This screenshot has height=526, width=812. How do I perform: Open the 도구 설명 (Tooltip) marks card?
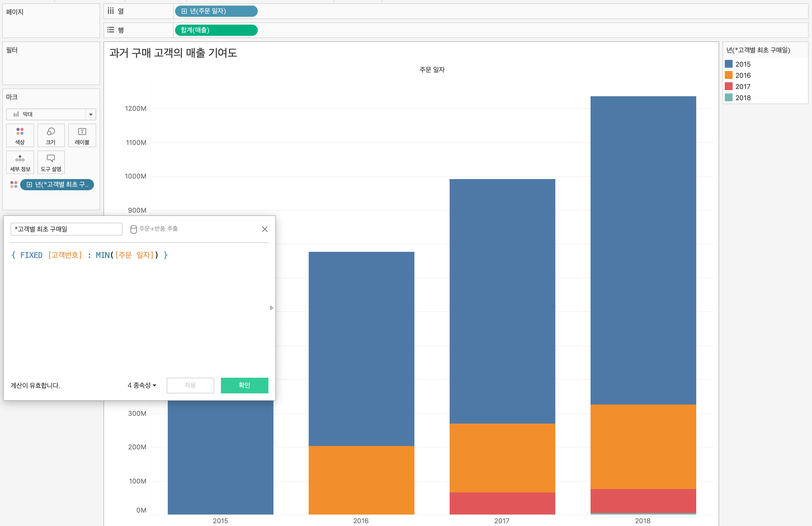coord(51,163)
